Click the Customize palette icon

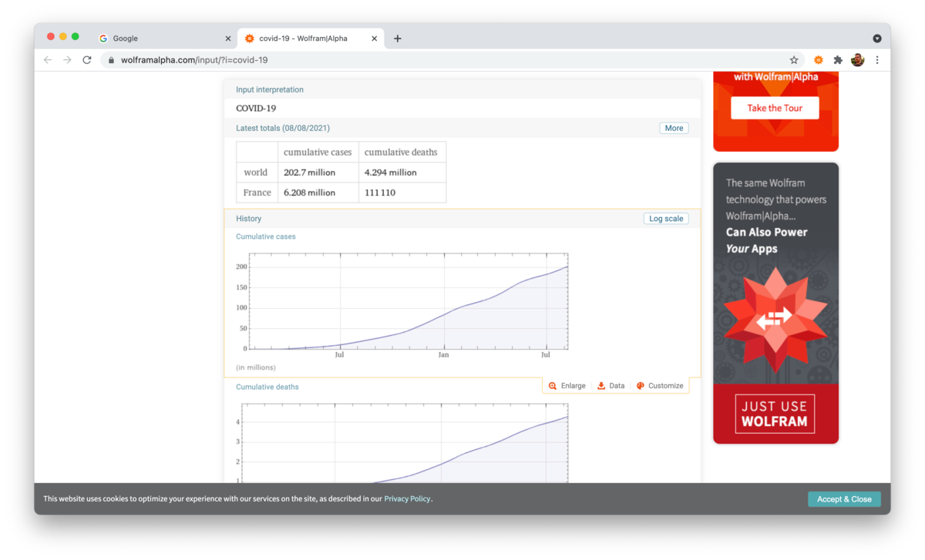[641, 386]
